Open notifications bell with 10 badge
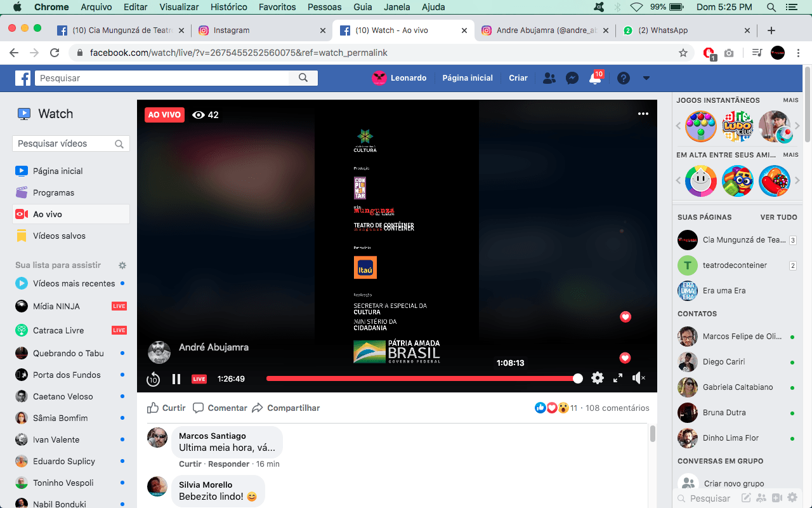This screenshot has height=508, width=812. [595, 78]
